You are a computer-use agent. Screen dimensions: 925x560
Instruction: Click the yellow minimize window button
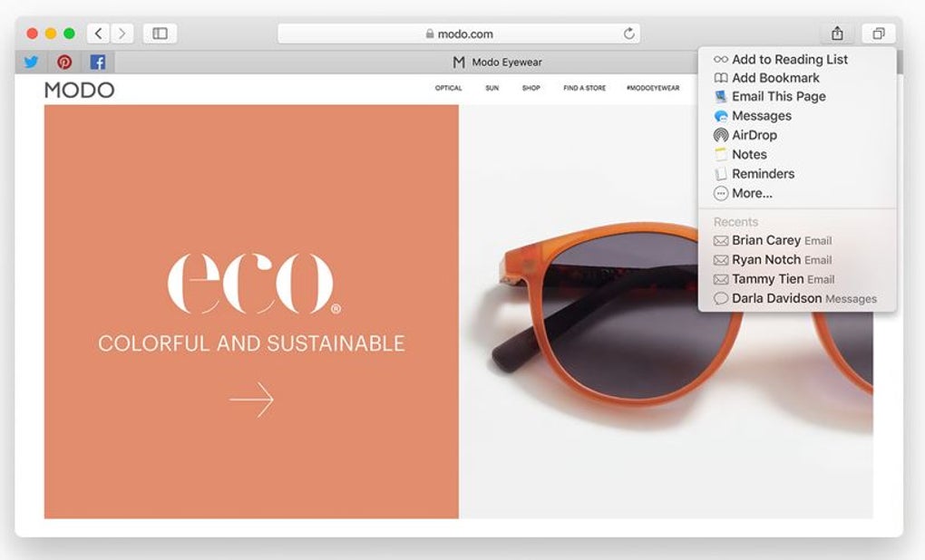[x=51, y=34]
